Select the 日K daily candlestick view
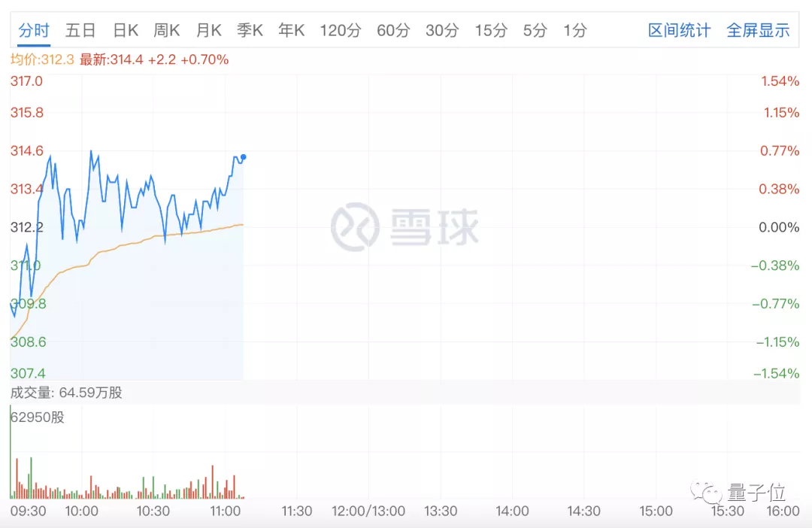The image size is (812, 528). pyautogui.click(x=125, y=30)
